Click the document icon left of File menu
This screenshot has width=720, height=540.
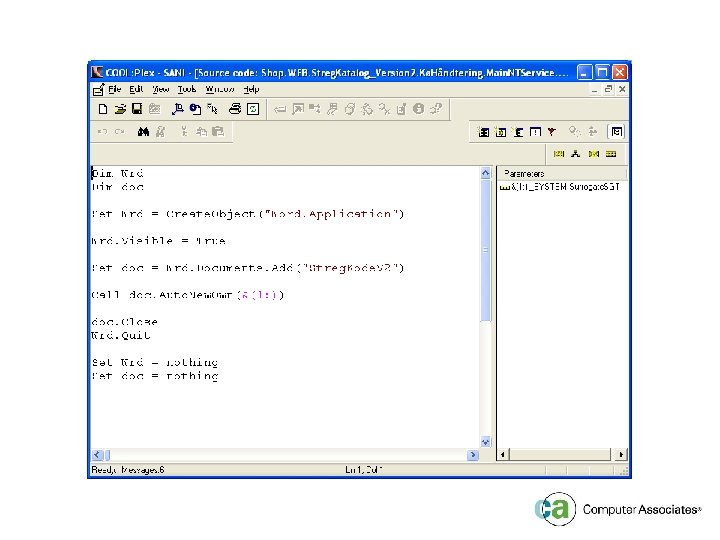(98, 90)
